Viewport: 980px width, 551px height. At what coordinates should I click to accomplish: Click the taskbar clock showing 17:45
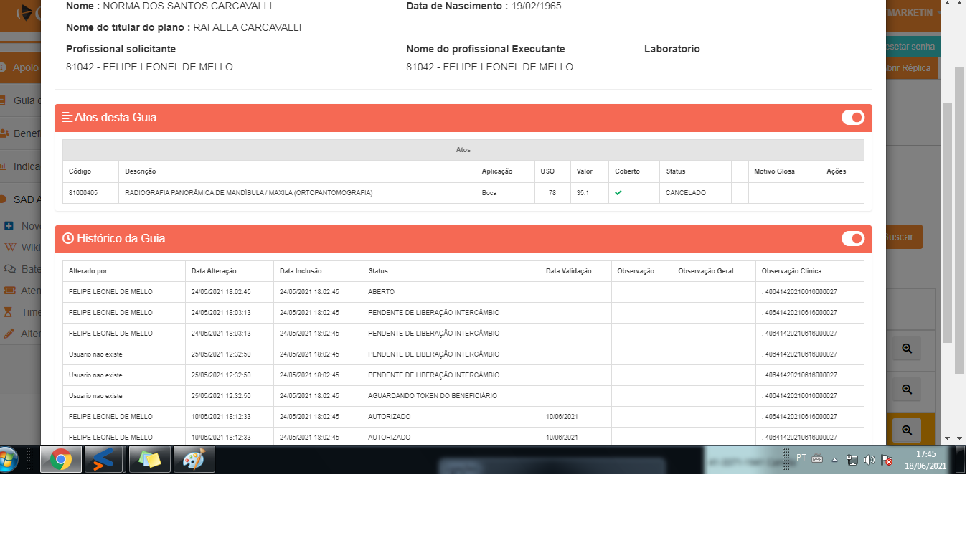pyautogui.click(x=926, y=459)
